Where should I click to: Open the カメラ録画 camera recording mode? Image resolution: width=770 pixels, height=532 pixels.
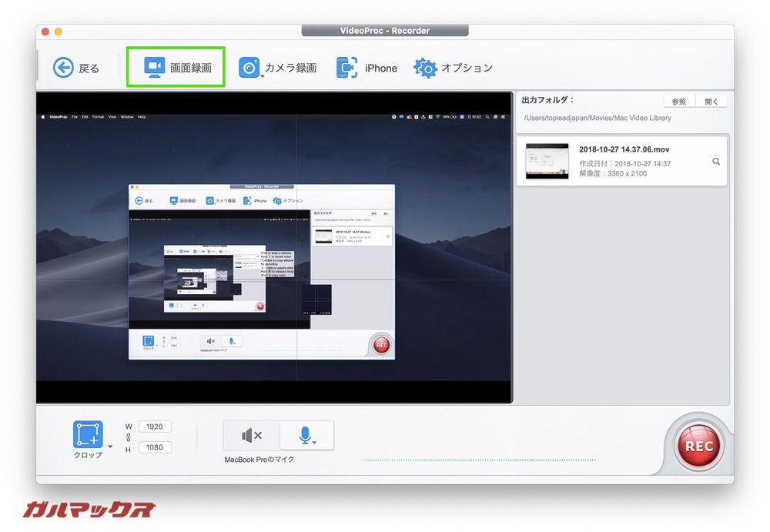click(249, 67)
